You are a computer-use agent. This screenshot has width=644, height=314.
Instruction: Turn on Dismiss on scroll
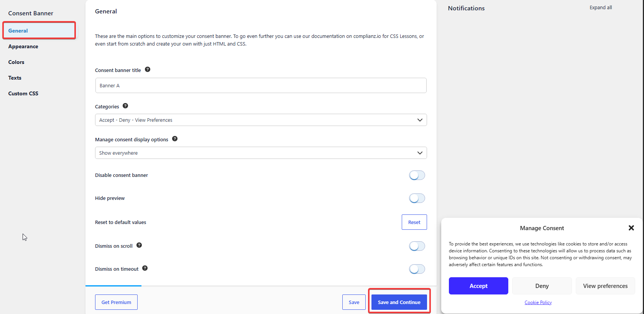pyautogui.click(x=417, y=246)
